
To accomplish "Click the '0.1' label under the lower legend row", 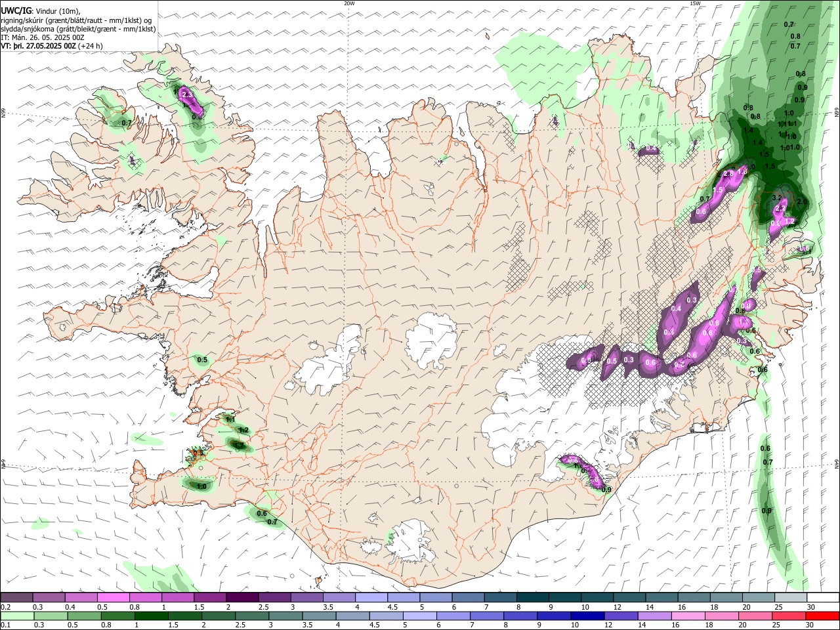I will [x=6, y=625].
